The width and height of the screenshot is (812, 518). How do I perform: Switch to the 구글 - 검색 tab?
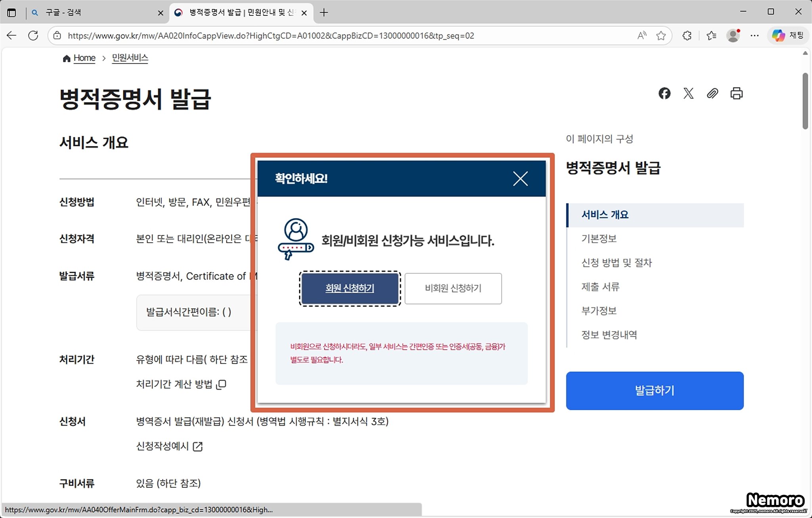point(63,13)
